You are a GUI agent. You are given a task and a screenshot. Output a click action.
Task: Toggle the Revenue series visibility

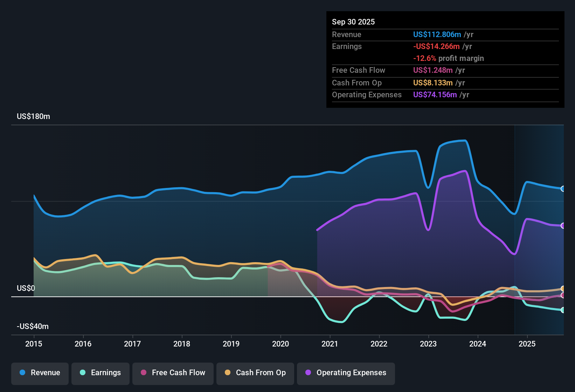point(40,373)
